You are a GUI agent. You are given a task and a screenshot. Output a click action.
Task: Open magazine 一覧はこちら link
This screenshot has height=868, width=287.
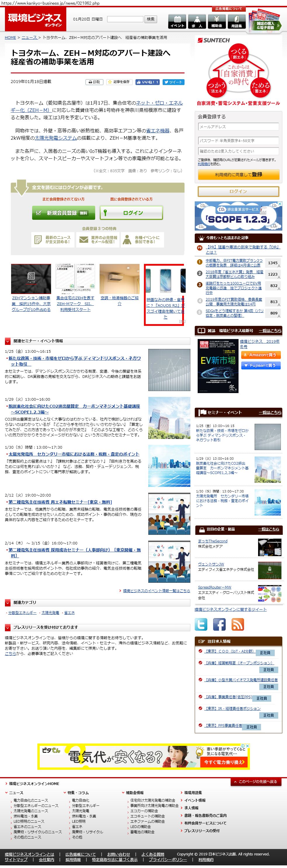click(x=270, y=331)
